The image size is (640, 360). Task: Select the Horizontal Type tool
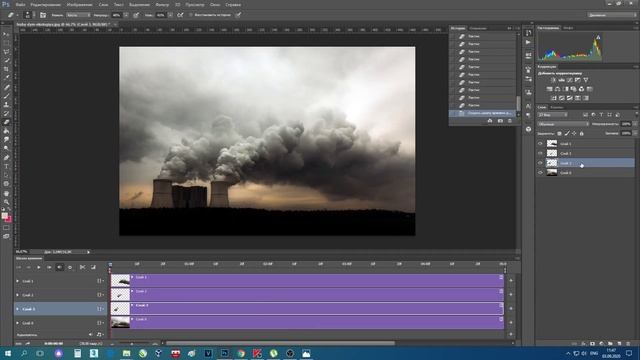tap(6, 166)
